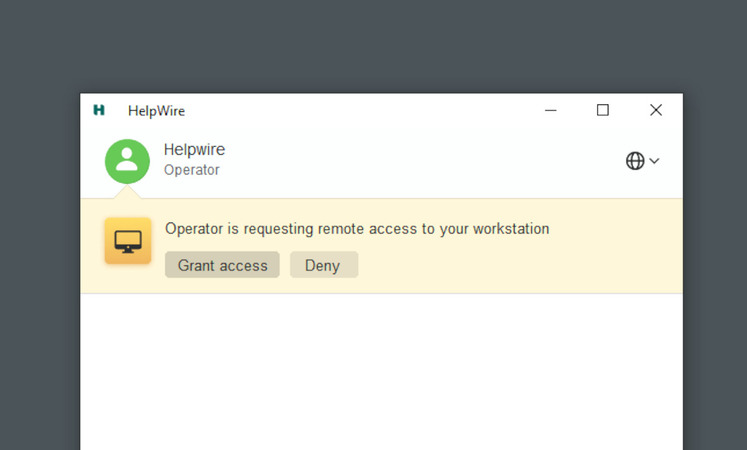Minimize the HelpWire window
This screenshot has width=747, height=450.
pyautogui.click(x=551, y=110)
